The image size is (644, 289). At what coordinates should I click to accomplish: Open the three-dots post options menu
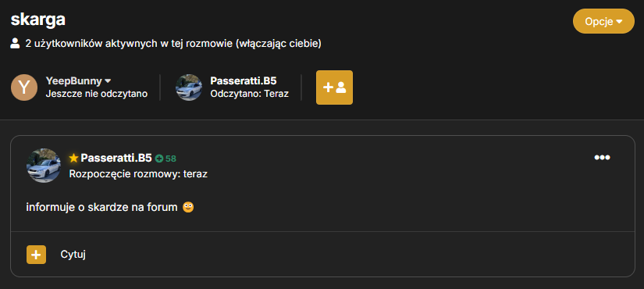(602, 158)
